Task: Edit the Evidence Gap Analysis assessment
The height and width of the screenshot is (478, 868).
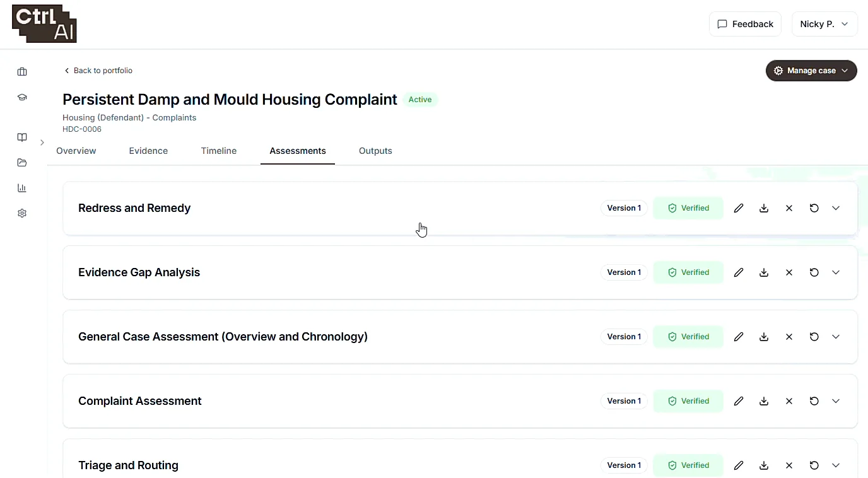Action: [x=739, y=272]
